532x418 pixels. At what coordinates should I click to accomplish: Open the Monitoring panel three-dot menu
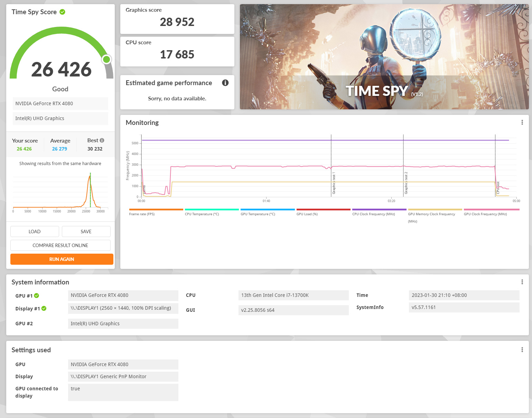click(x=522, y=122)
